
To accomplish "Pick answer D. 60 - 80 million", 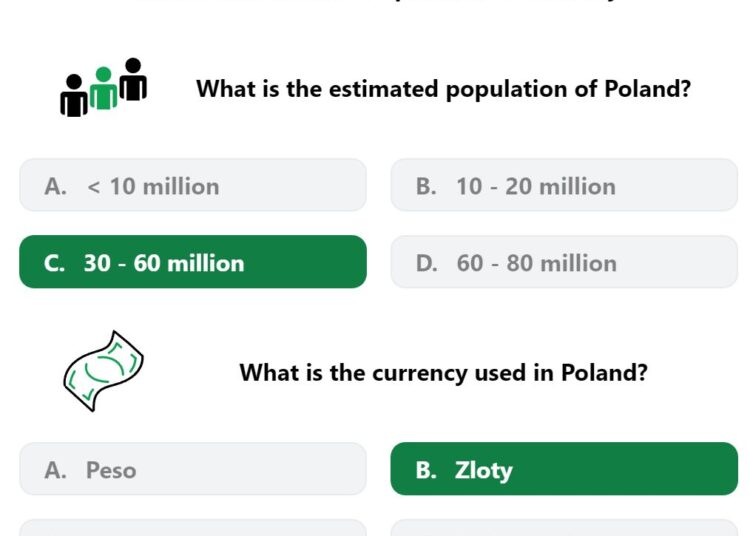I will pos(564,262).
